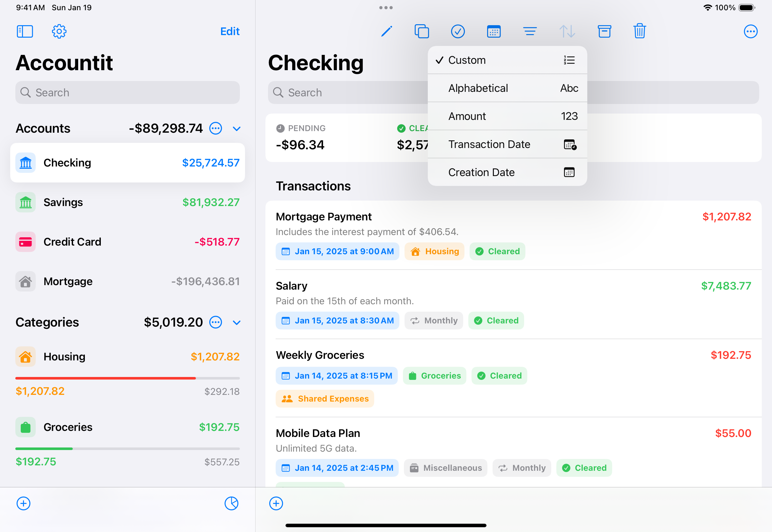Tap the pencil edit transaction icon
772x532 pixels.
point(386,31)
